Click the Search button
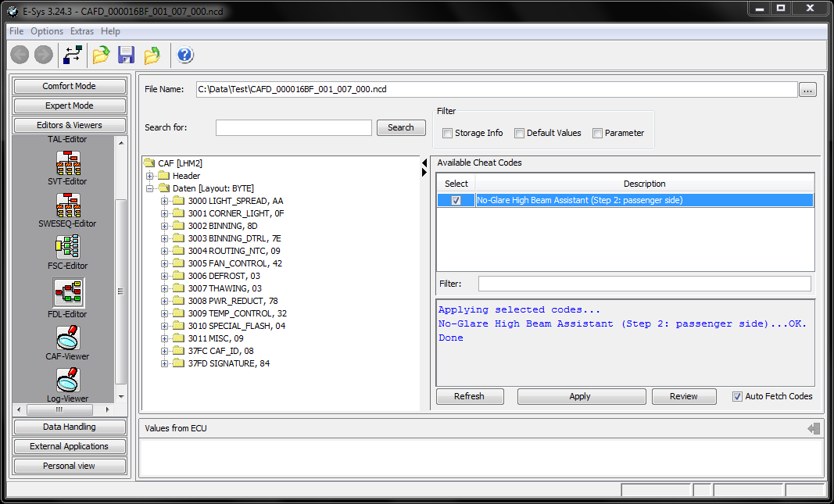The height and width of the screenshot is (504, 834). (401, 127)
